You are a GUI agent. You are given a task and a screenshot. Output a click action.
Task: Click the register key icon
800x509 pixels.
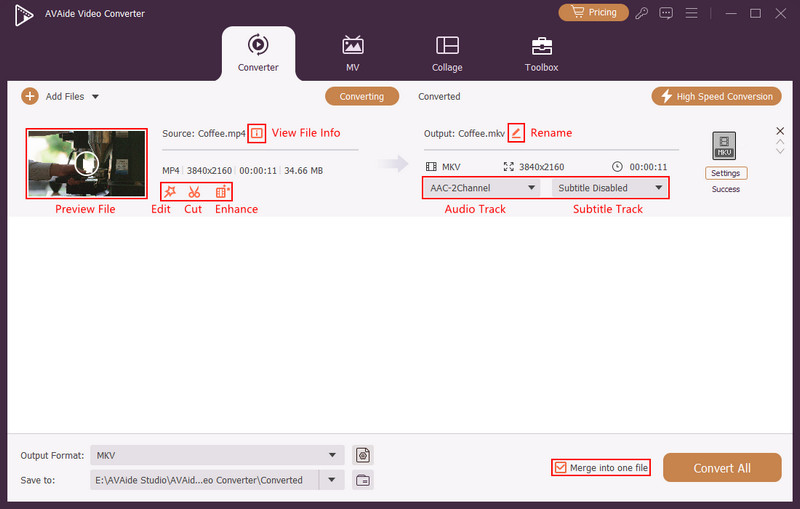(641, 13)
